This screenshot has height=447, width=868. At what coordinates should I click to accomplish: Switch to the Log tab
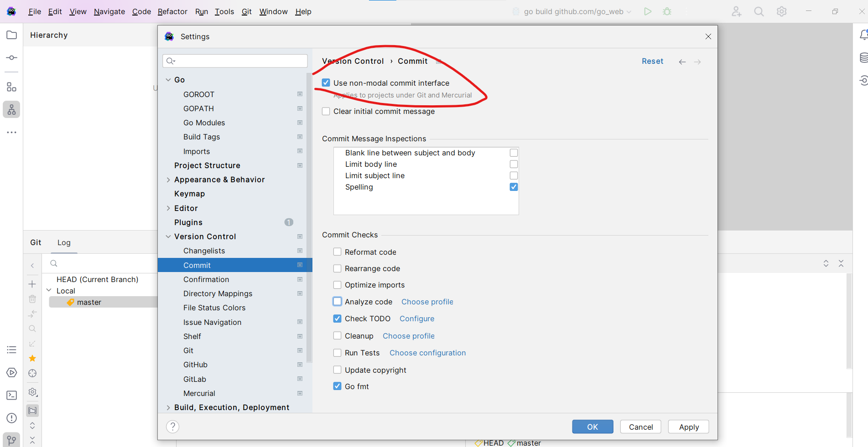click(64, 243)
